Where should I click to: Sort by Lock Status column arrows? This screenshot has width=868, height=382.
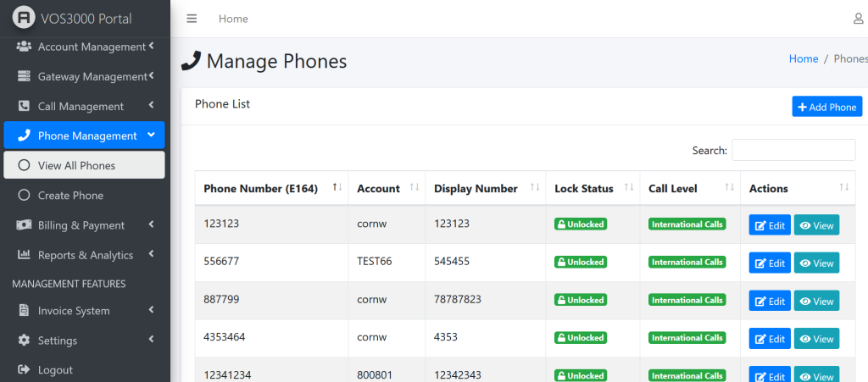pyautogui.click(x=629, y=188)
